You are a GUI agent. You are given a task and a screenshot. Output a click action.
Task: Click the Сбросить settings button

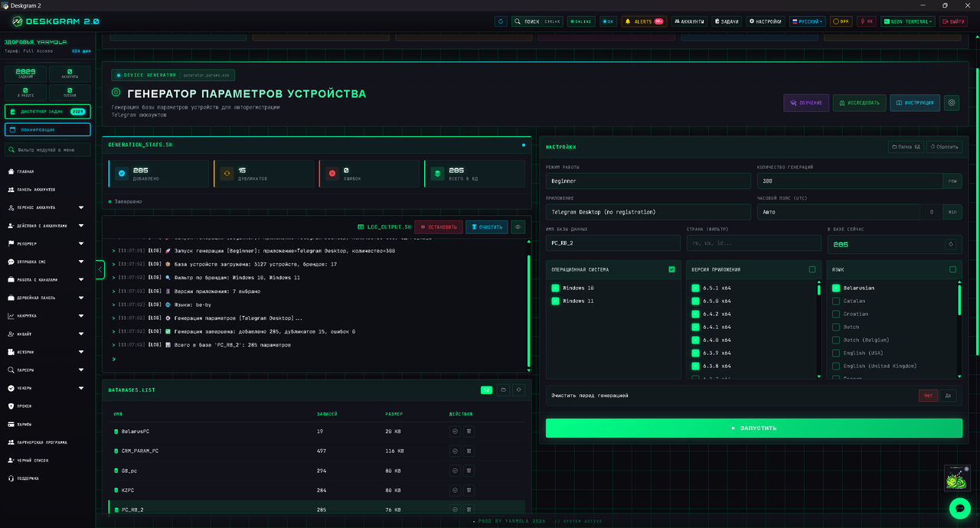coord(944,147)
